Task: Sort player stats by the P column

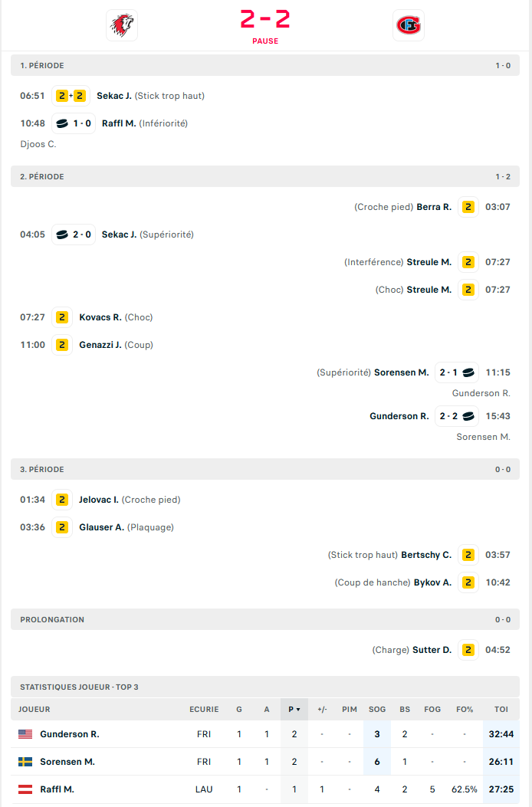Action: click(294, 710)
